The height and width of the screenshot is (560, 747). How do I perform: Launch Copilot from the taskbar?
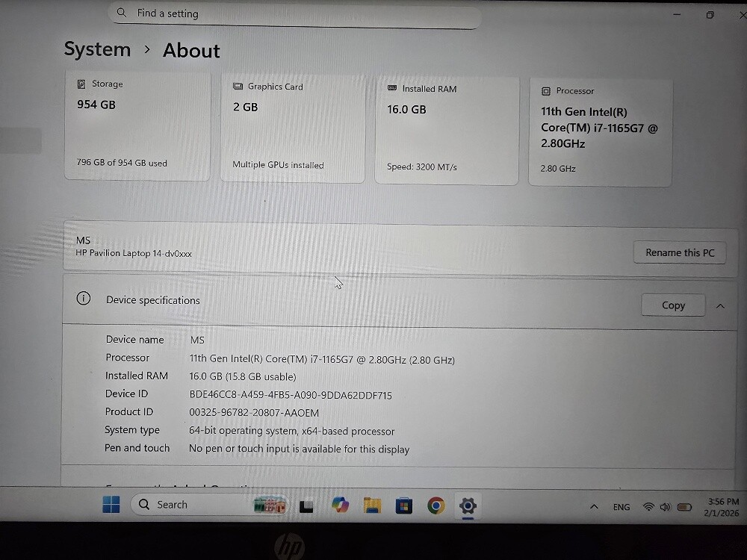(340, 505)
